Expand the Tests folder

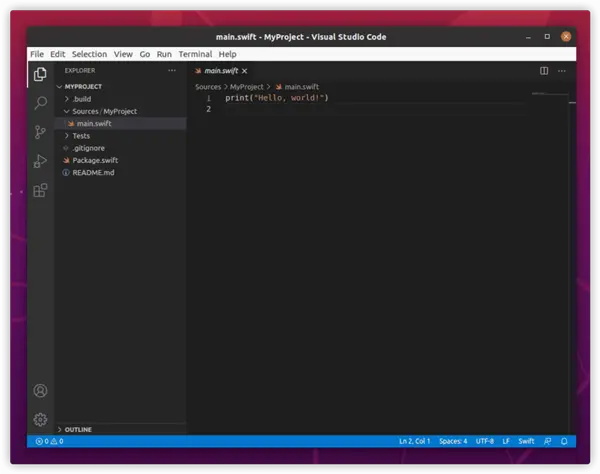[80, 136]
